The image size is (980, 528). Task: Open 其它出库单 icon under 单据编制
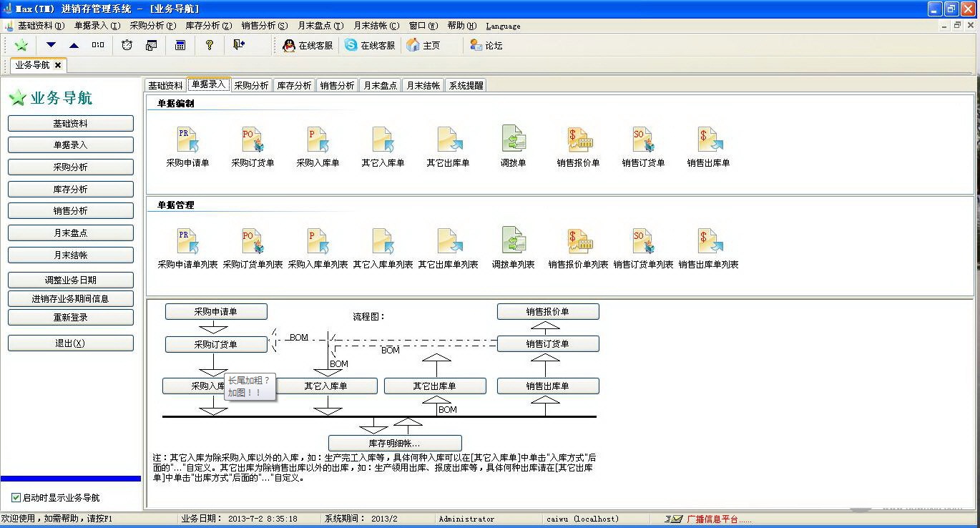(x=449, y=140)
